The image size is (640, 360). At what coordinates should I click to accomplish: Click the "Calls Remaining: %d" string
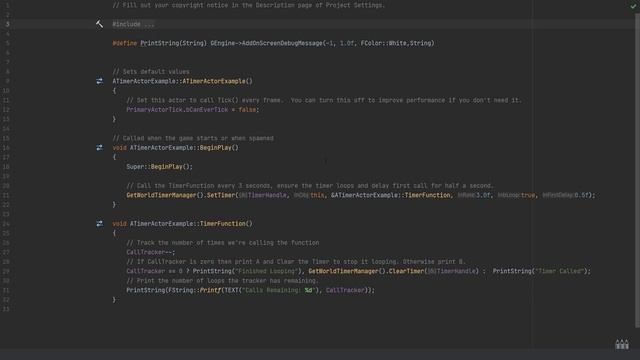[x=278, y=290]
